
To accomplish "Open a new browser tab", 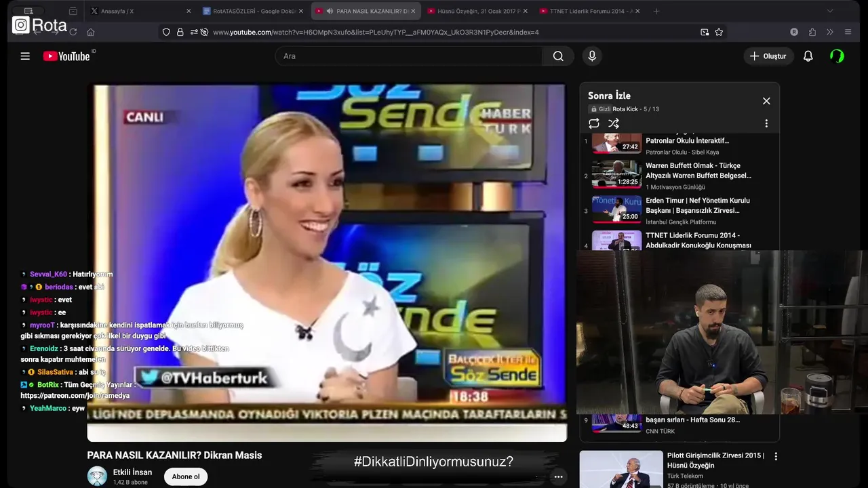I will [656, 11].
